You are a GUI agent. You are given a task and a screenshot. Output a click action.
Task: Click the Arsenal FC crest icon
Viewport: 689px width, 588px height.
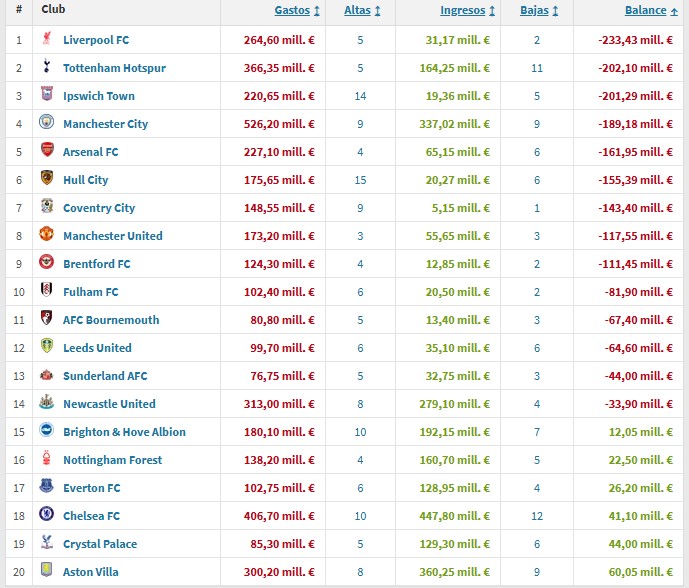tap(47, 150)
